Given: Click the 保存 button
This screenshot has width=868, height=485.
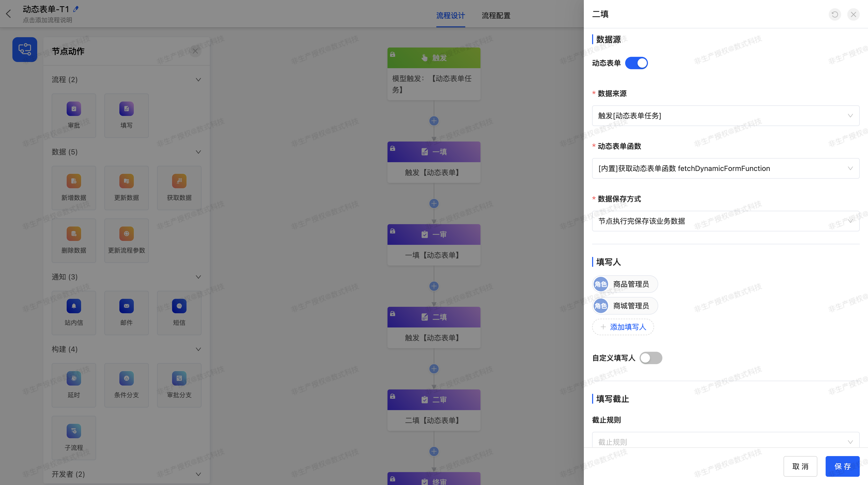Looking at the screenshot, I should (x=842, y=466).
